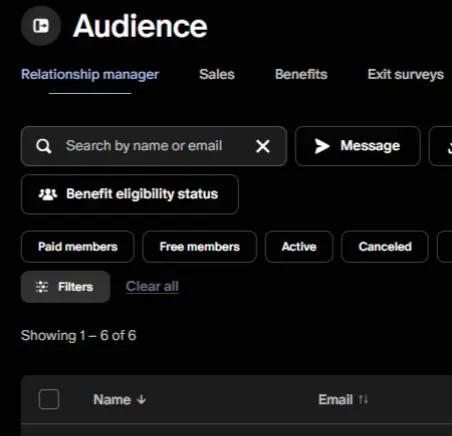Click the paper plane Message icon
452x436 pixels.
pyautogui.click(x=322, y=146)
